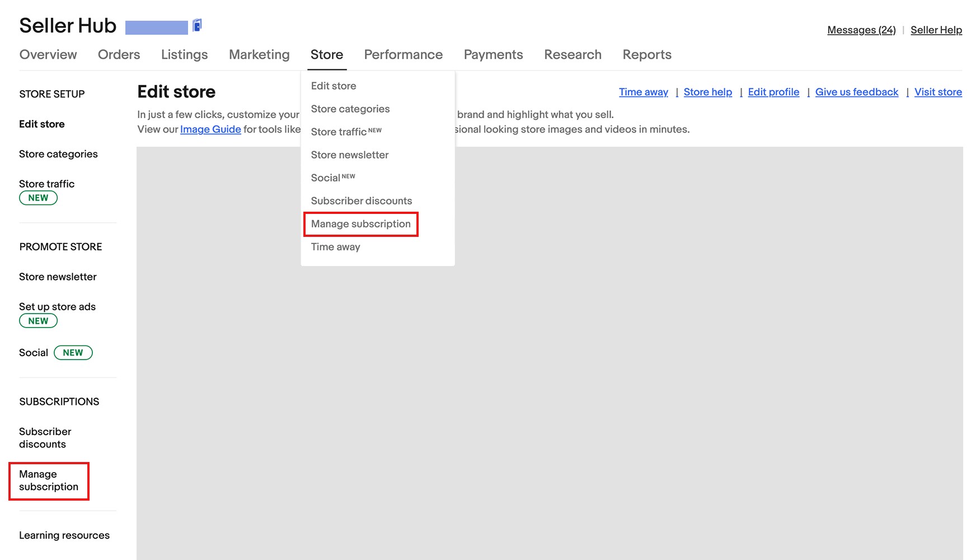Open the Overview tab
The width and height of the screenshot is (980, 560).
point(48,54)
